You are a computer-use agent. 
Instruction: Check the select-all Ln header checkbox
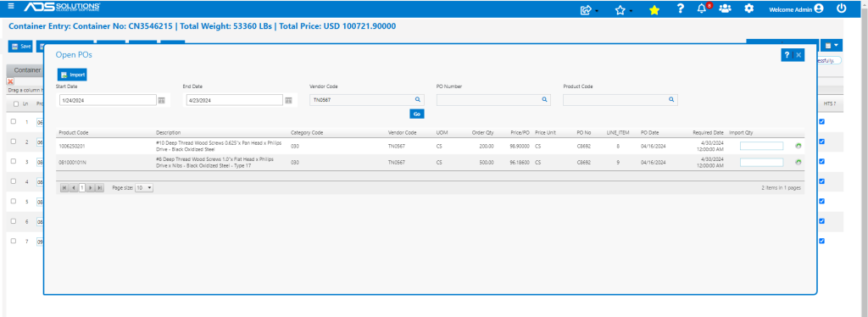(x=16, y=104)
